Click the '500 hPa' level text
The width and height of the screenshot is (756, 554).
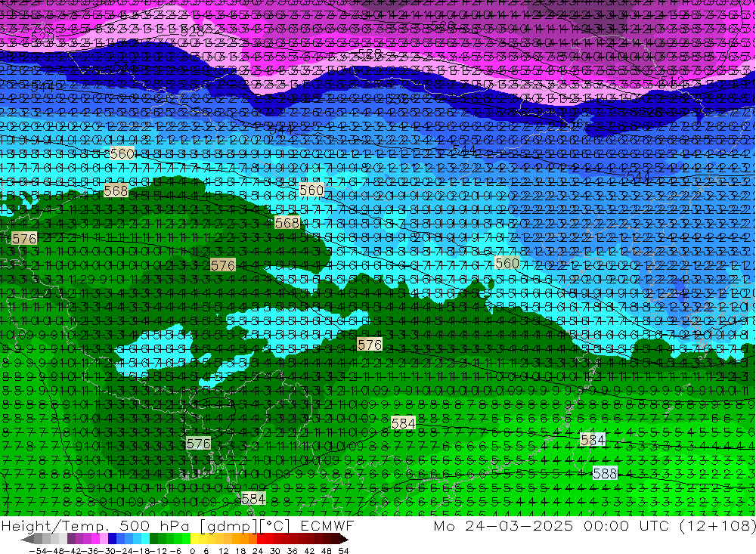pos(154,526)
